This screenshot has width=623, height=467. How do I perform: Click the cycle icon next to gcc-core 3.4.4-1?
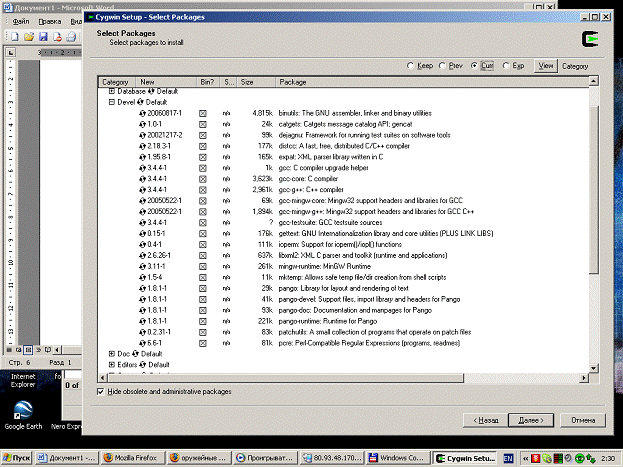(x=143, y=179)
